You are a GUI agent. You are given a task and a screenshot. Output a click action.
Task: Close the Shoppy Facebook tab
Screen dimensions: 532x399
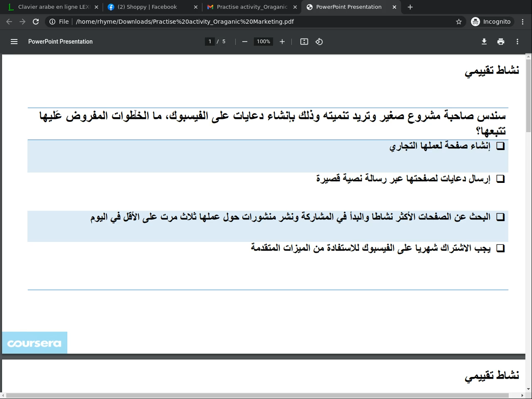[x=196, y=7]
